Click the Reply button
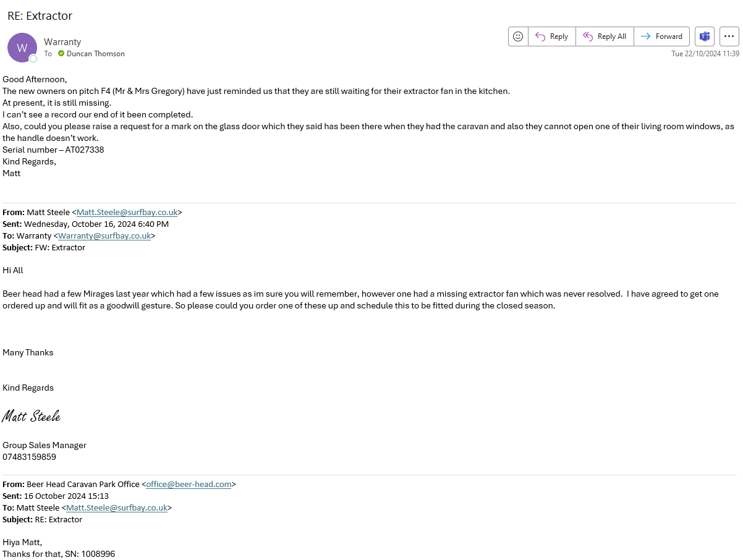The height and width of the screenshot is (560, 743). click(x=552, y=36)
